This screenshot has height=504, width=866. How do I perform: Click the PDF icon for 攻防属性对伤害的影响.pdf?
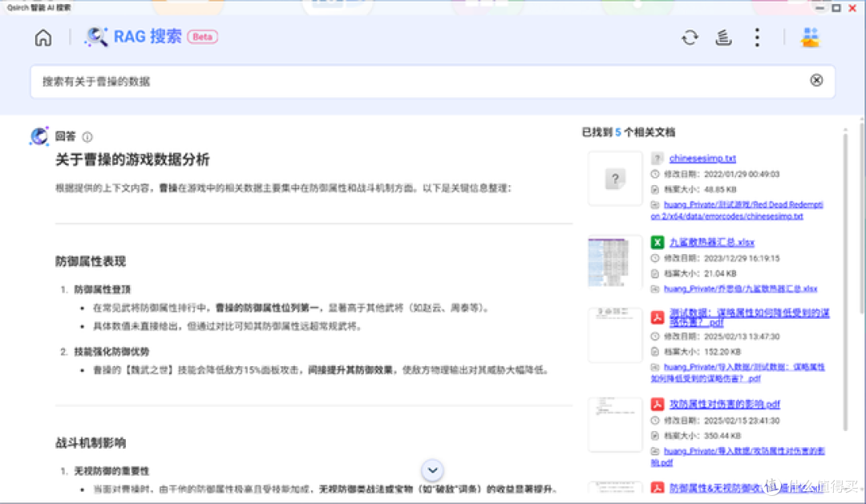[x=657, y=404]
